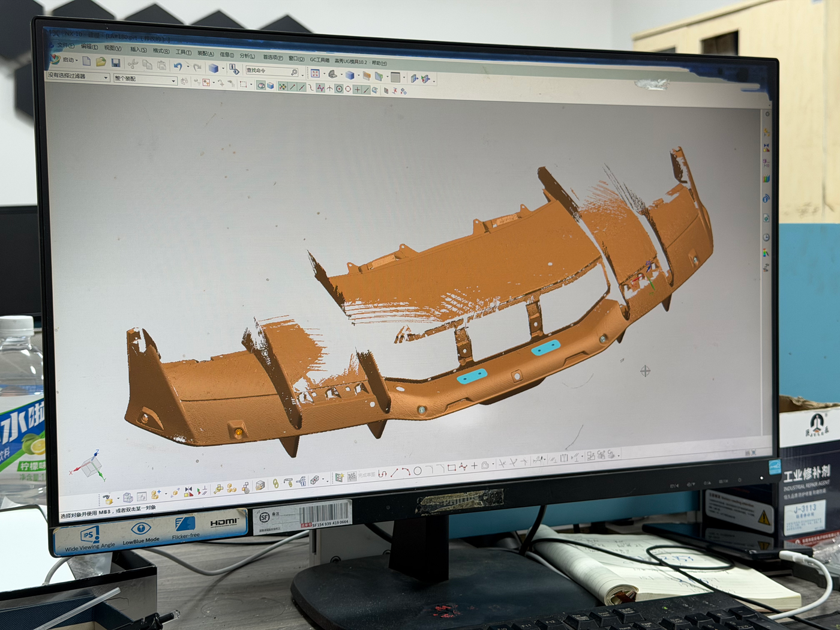The width and height of the screenshot is (840, 630).
Task: Click the scissors Cut icon
Action: click(133, 63)
